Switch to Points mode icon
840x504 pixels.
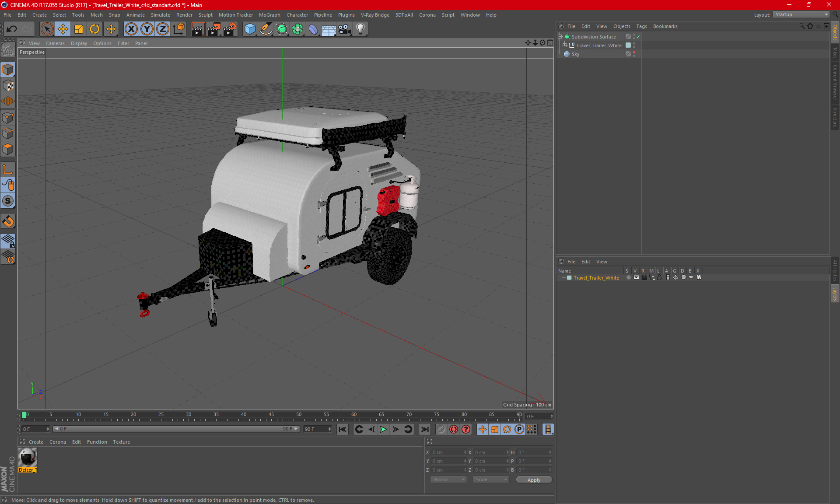[8, 117]
